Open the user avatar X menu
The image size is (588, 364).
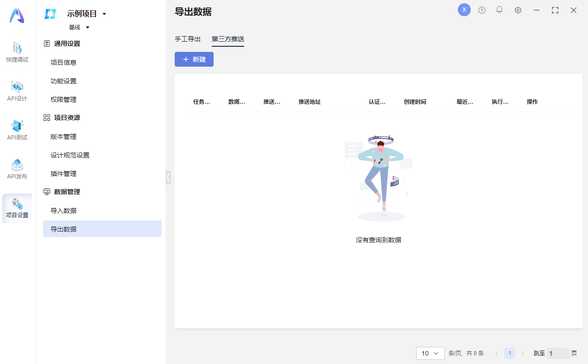(464, 10)
